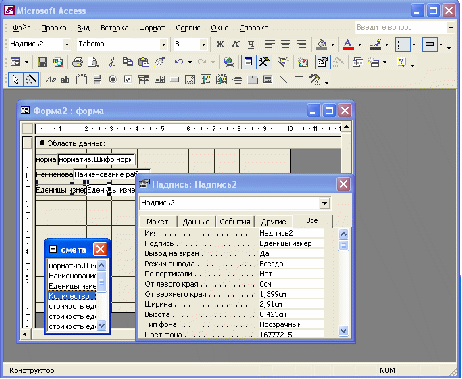Open the Файл menu

[x=21, y=28]
